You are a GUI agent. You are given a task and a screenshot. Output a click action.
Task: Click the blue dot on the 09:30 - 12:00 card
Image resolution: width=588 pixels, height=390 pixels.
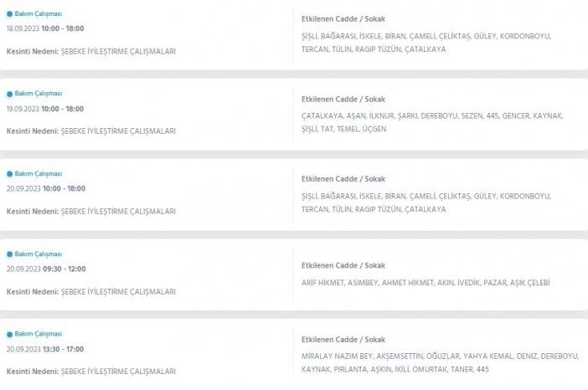tap(10, 254)
